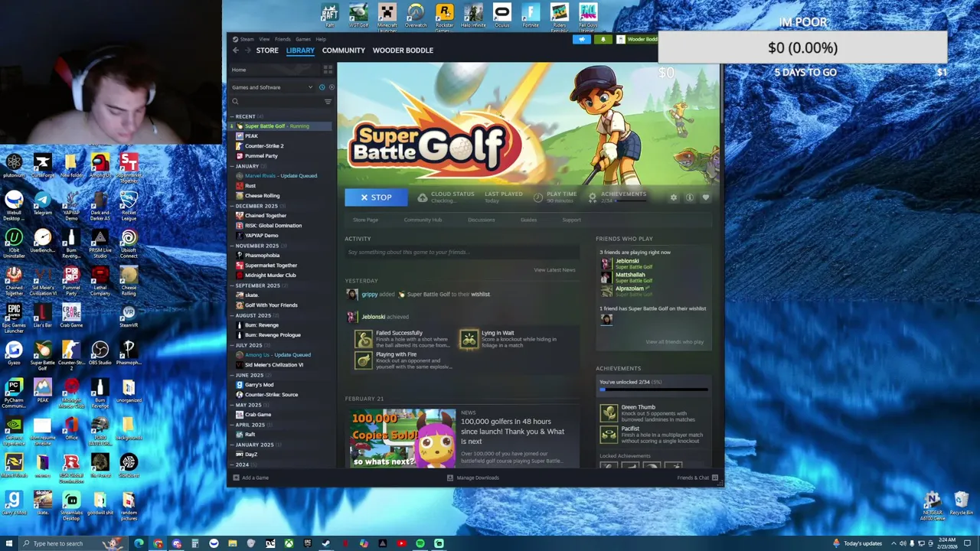Click Windows Start button
This screenshot has height=551, width=980.
pyautogui.click(x=8, y=543)
